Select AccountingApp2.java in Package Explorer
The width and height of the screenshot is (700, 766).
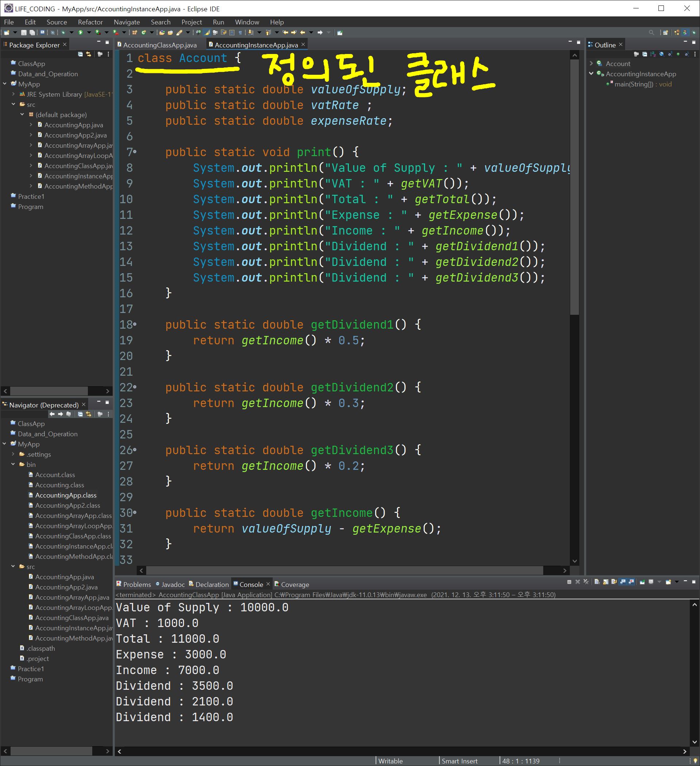(x=75, y=135)
